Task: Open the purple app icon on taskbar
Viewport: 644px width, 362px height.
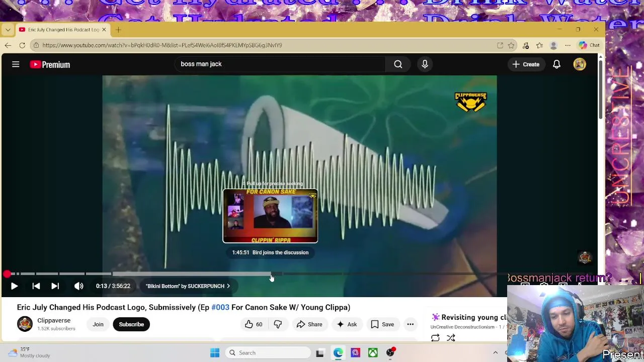Action: (355, 353)
